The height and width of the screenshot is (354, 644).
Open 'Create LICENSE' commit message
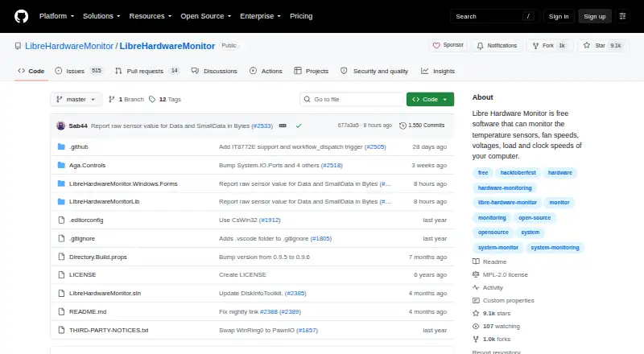click(x=242, y=274)
